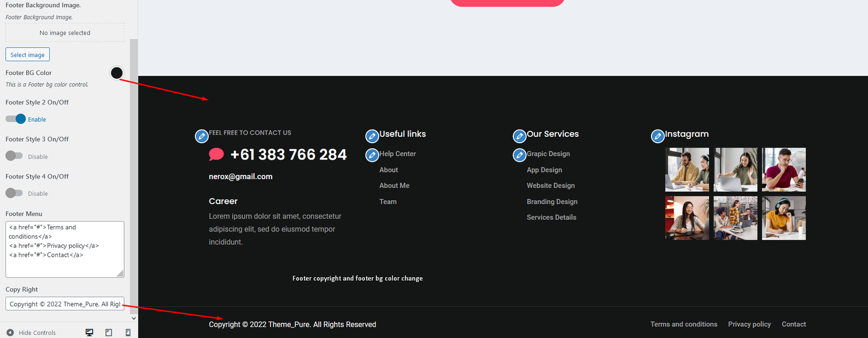The image size is (868, 338).
Task: Click the edit pencil beside Feel Free To Contact Us
Action: 202,136
